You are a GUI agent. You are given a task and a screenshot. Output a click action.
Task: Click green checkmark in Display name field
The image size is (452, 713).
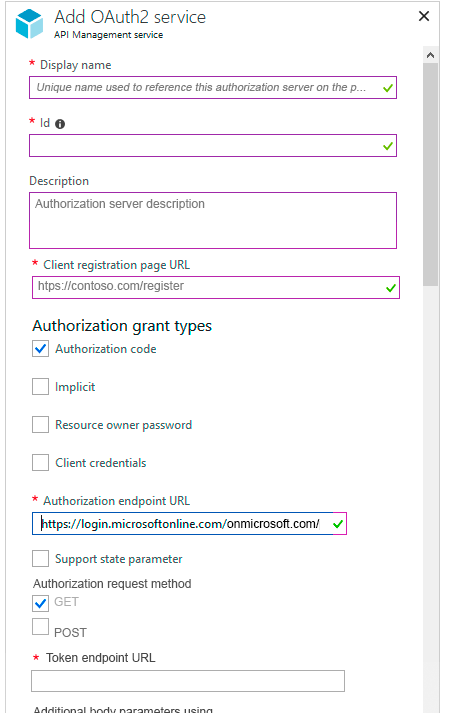point(387,88)
